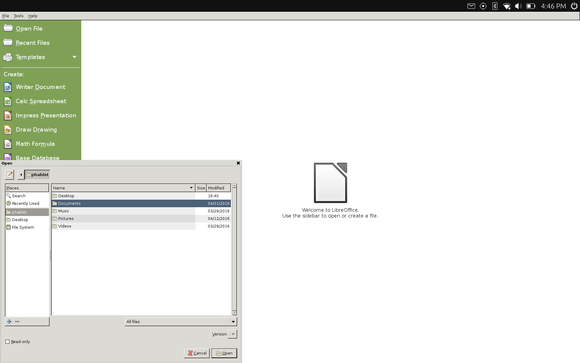Image resolution: width=580 pixels, height=363 pixels.
Task: Click the mail indicator in the top panel
Action: click(x=471, y=6)
